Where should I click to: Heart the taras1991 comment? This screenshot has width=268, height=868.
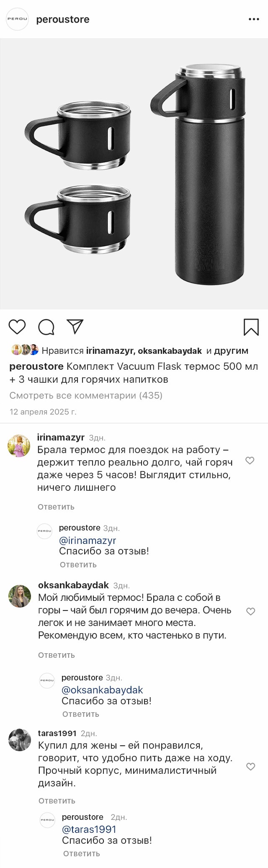tap(250, 767)
